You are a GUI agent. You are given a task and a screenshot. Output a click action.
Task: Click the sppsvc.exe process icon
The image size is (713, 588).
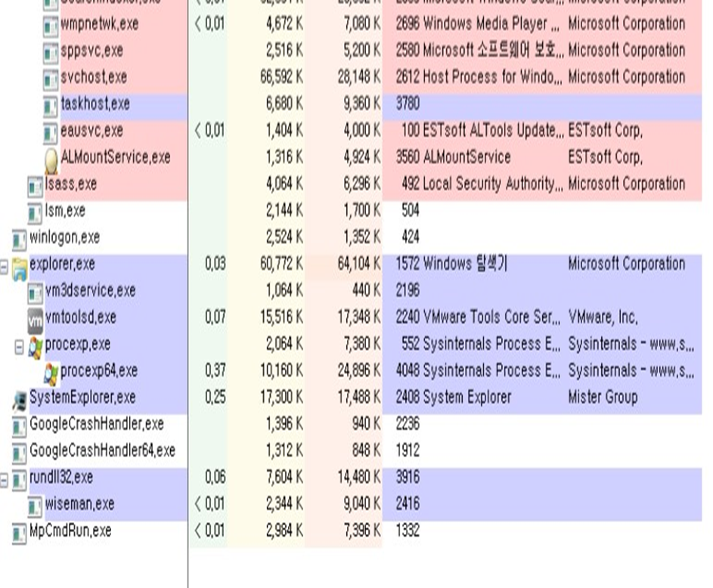(51, 53)
